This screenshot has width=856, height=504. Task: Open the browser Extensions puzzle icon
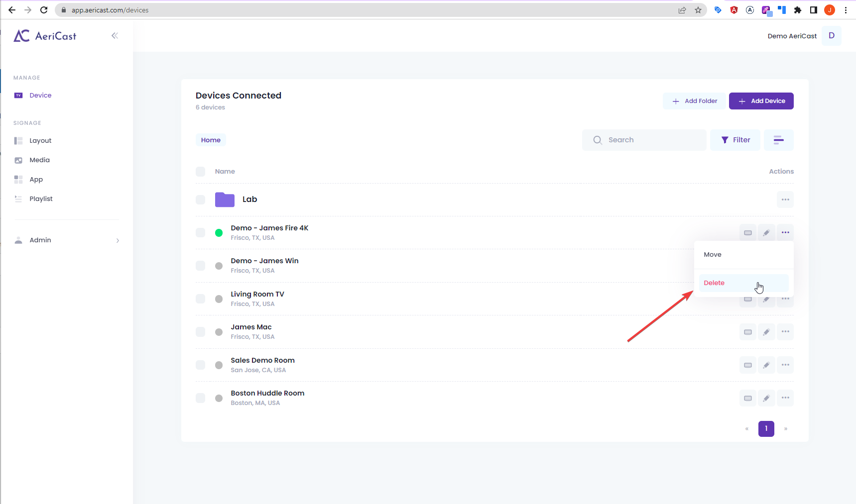(x=798, y=10)
